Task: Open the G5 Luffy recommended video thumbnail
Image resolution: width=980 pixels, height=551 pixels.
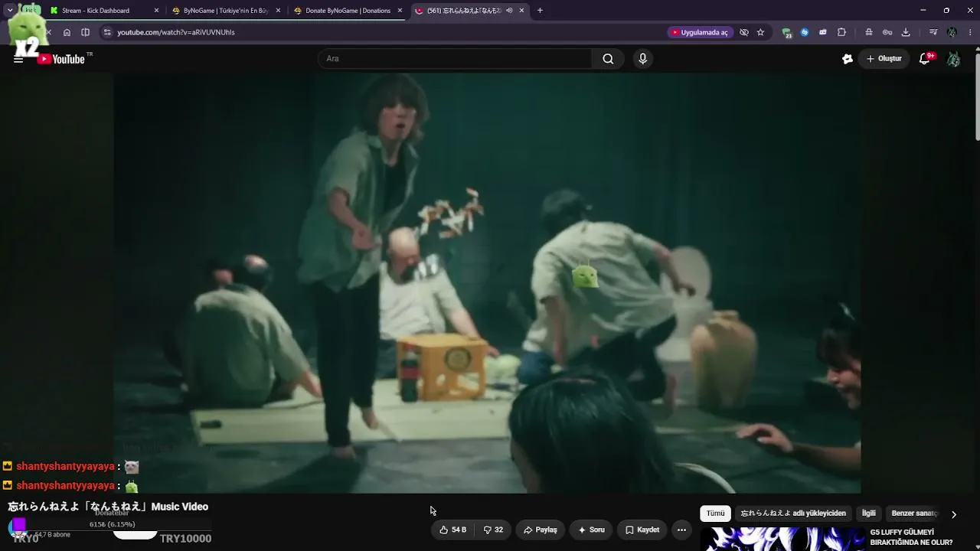Action: tap(782, 539)
